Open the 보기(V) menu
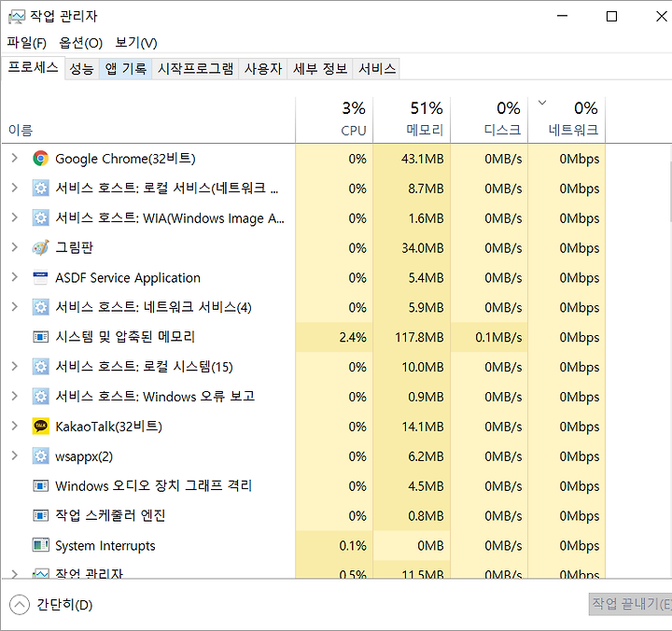 (x=136, y=42)
